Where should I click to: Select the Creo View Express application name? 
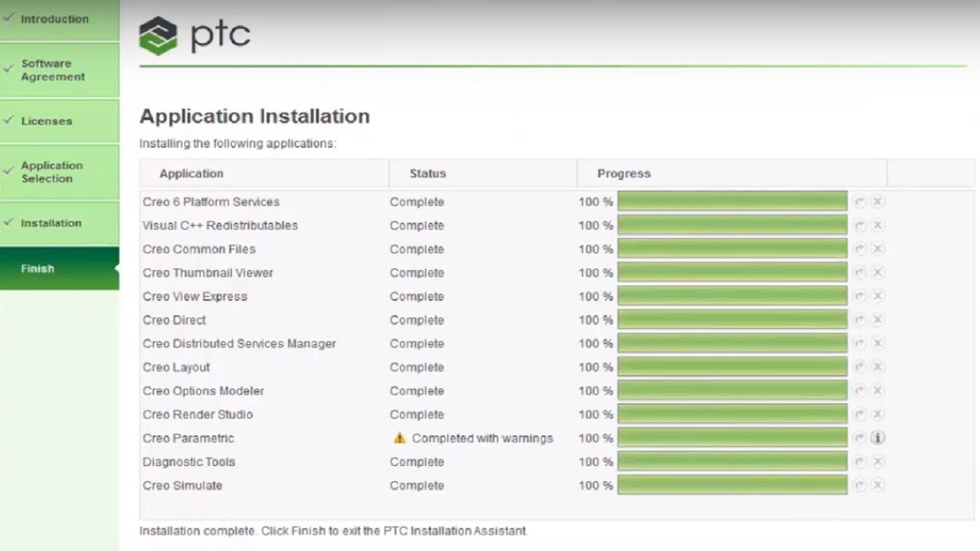(x=194, y=296)
